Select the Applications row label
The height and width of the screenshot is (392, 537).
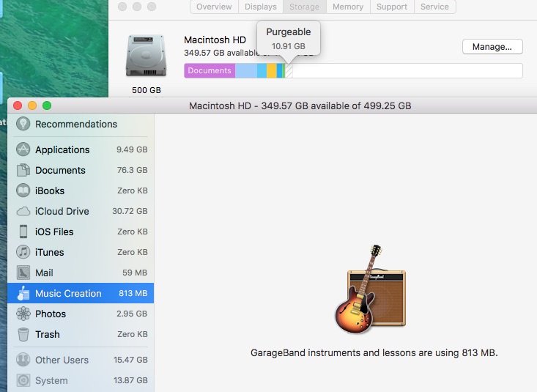(62, 149)
